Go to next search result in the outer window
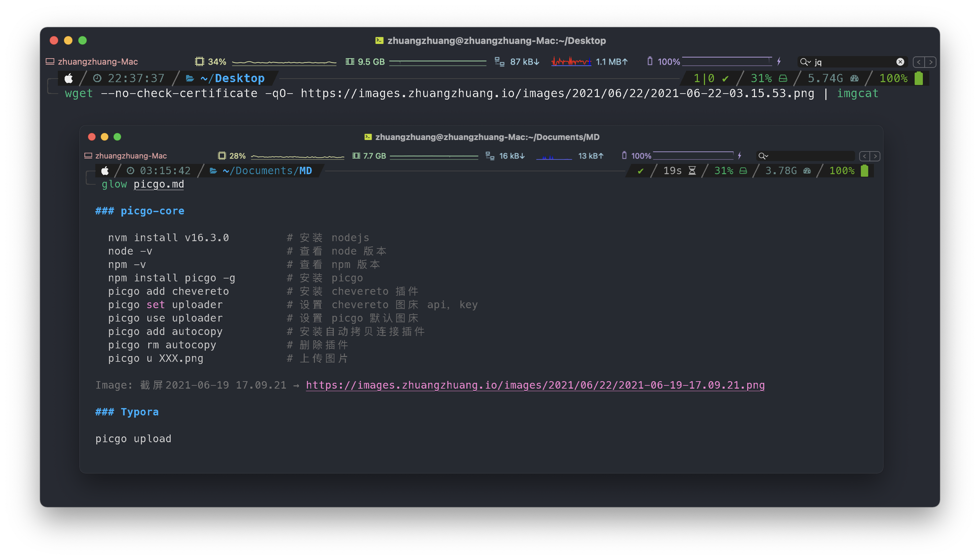The height and width of the screenshot is (560, 980). (x=930, y=62)
